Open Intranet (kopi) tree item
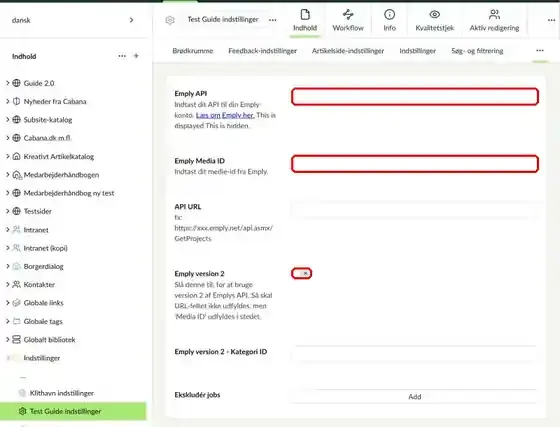The height and width of the screenshot is (427, 560). point(45,248)
